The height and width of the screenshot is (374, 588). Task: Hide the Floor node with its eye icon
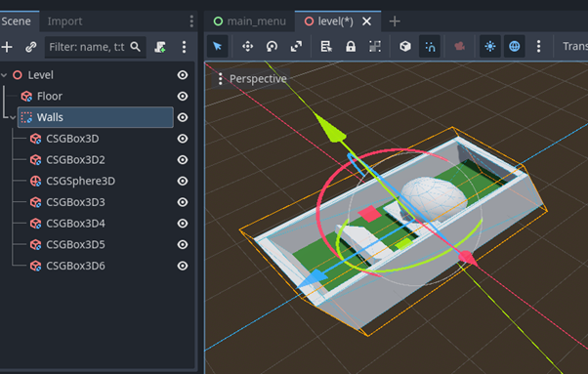point(183,97)
